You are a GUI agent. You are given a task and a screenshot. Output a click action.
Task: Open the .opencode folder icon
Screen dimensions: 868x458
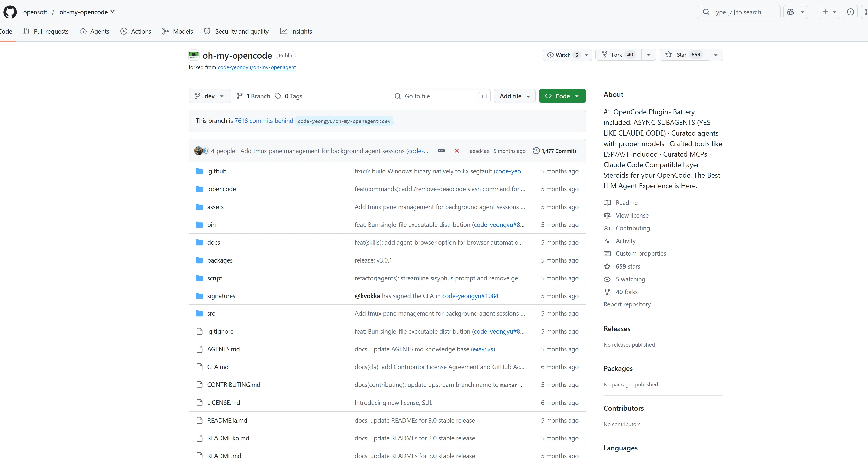click(x=199, y=189)
